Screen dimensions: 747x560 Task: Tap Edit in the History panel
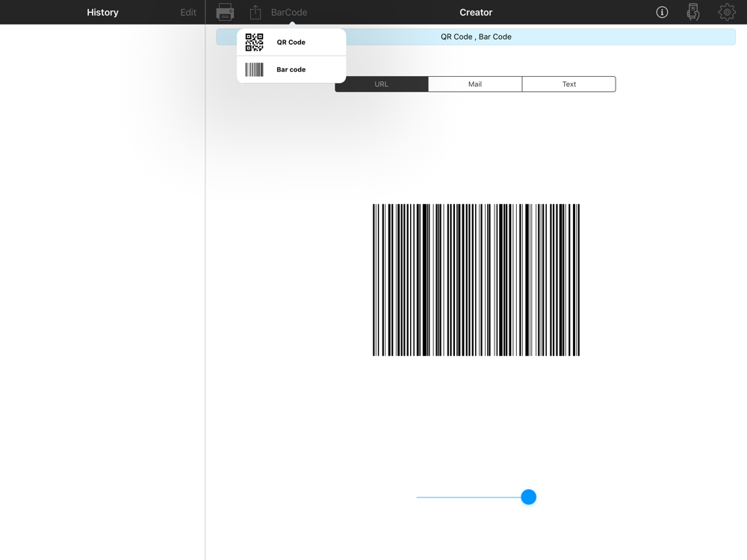[187, 13]
